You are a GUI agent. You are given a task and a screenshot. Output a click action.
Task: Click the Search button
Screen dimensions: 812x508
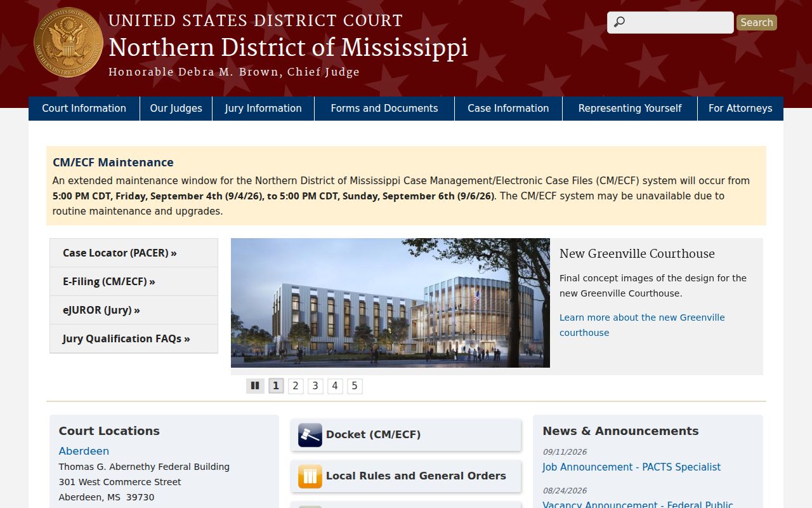coord(757,22)
